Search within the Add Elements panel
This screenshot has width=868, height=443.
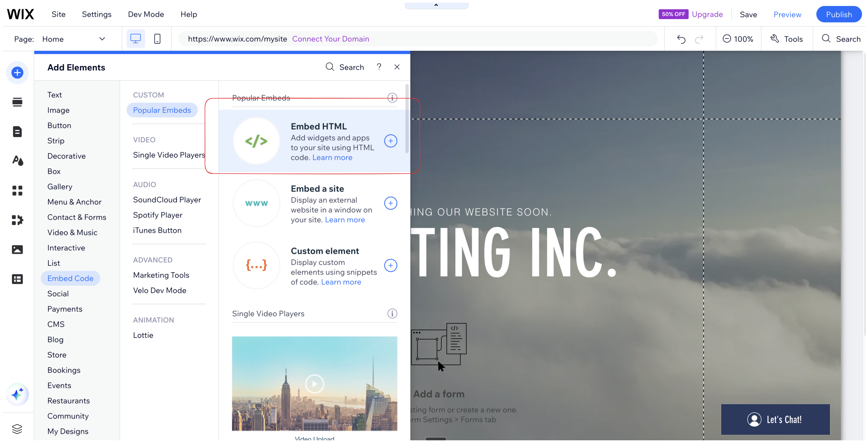point(345,67)
